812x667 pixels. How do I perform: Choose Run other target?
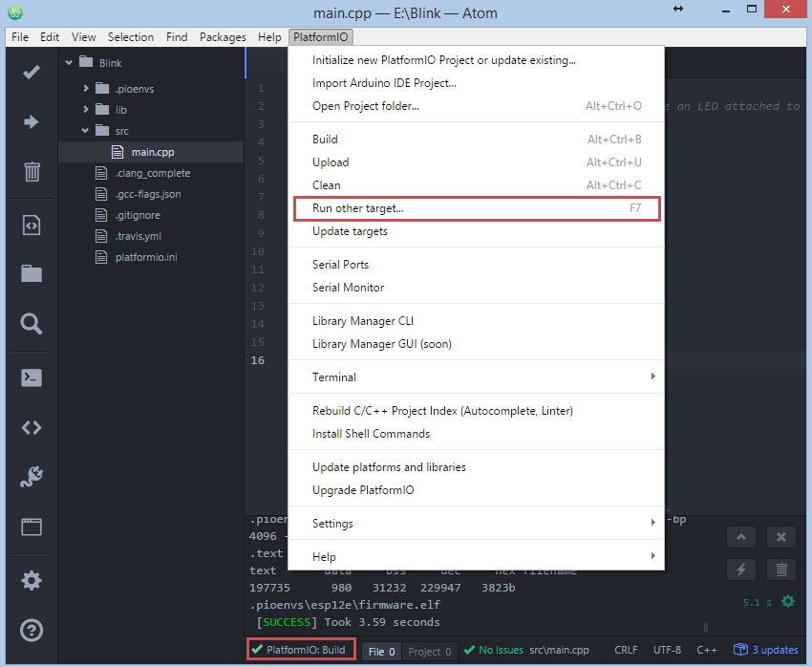476,208
